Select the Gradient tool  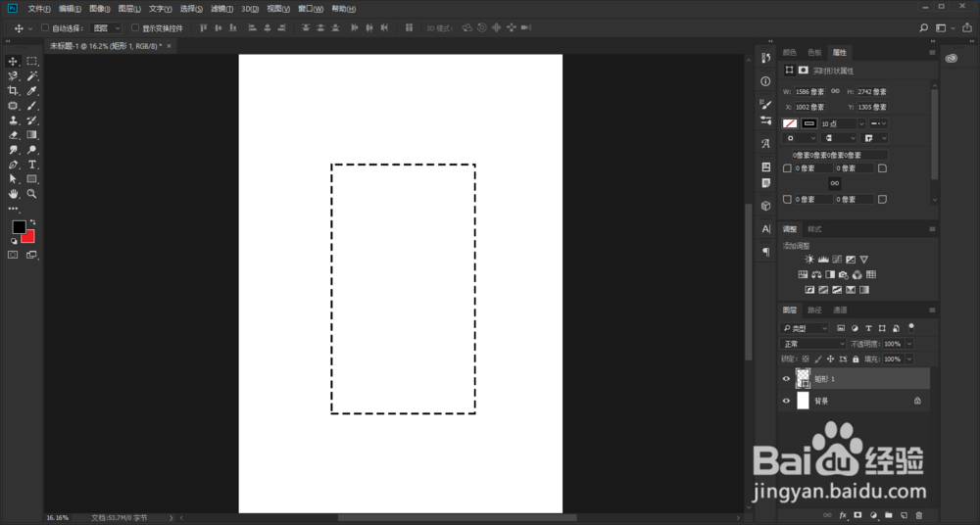(x=32, y=135)
